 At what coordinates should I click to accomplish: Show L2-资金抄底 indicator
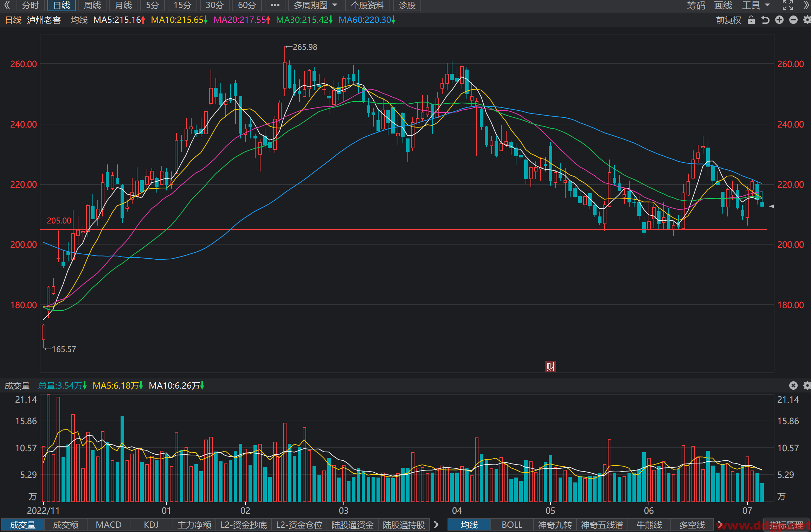coord(244,525)
